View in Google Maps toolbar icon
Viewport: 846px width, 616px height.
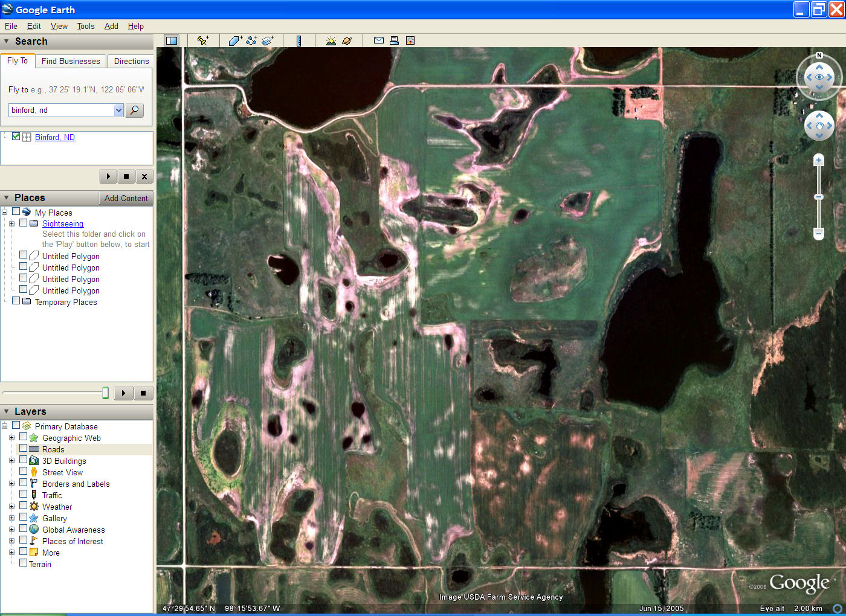coord(410,40)
